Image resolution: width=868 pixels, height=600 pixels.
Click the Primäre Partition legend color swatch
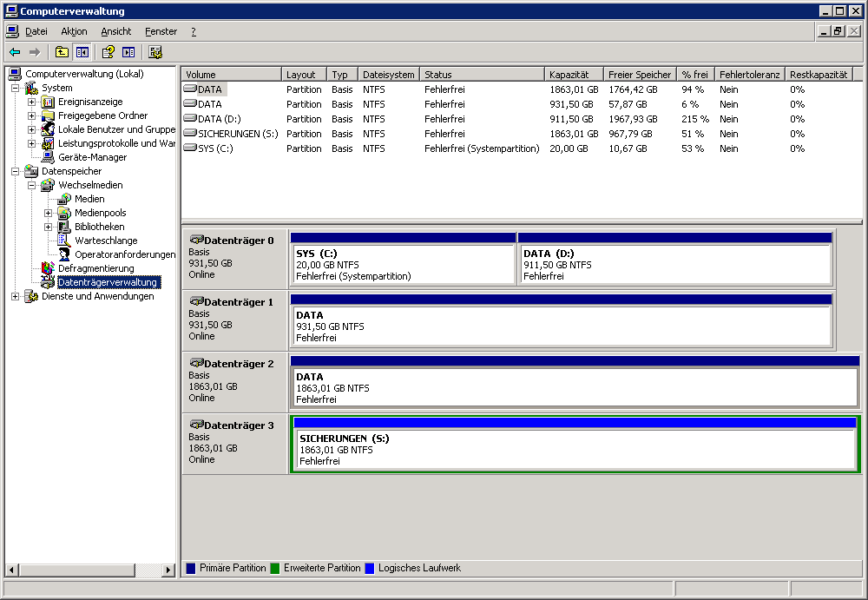point(191,568)
